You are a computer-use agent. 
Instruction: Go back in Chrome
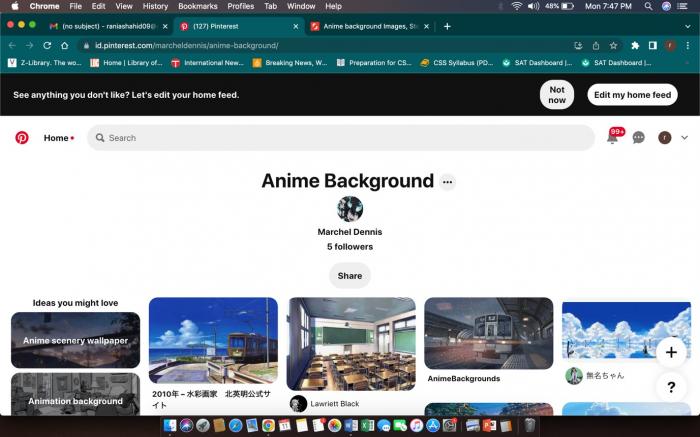pos(12,46)
